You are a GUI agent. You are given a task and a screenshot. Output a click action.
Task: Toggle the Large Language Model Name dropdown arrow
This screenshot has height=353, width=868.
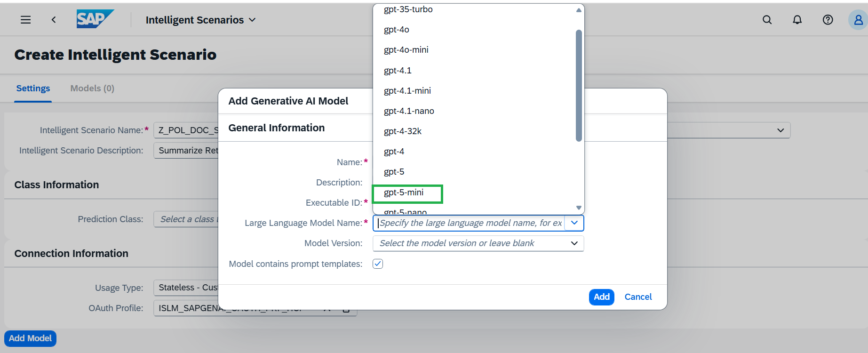pyautogui.click(x=574, y=223)
